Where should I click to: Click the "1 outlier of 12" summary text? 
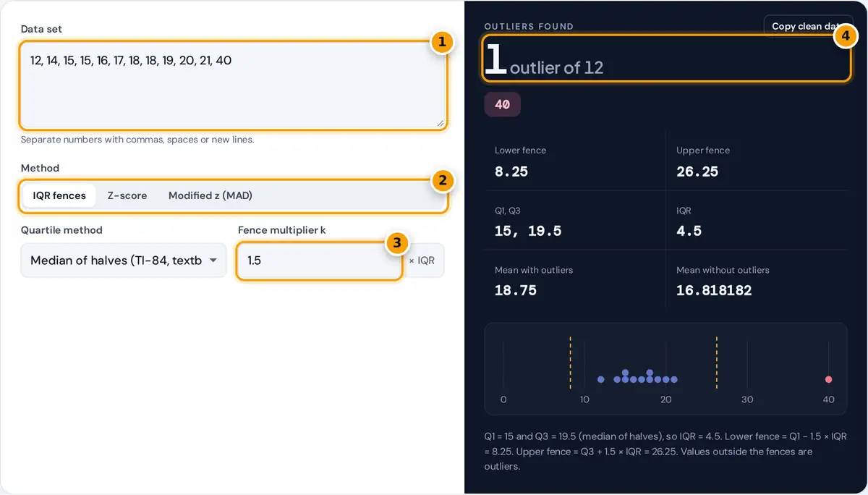544,60
